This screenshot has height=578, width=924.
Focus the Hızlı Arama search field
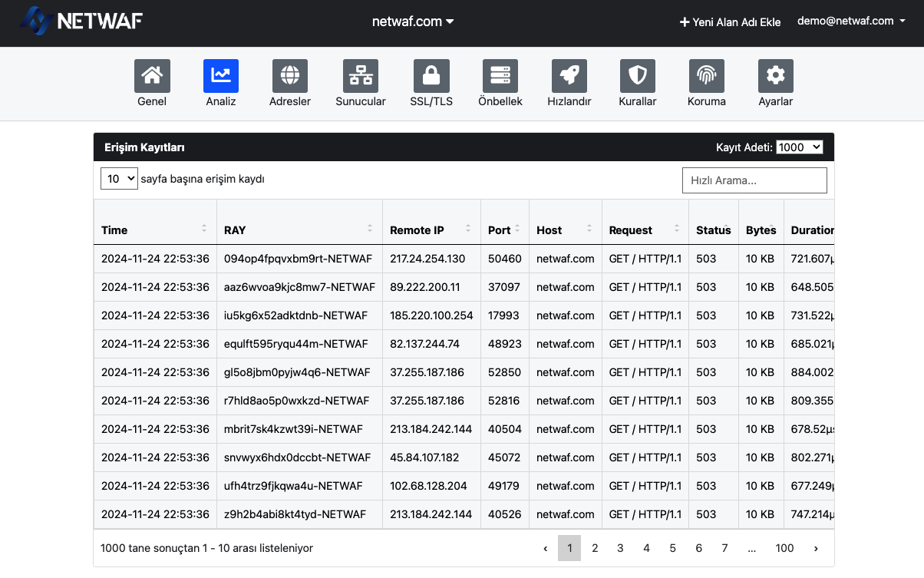point(754,180)
